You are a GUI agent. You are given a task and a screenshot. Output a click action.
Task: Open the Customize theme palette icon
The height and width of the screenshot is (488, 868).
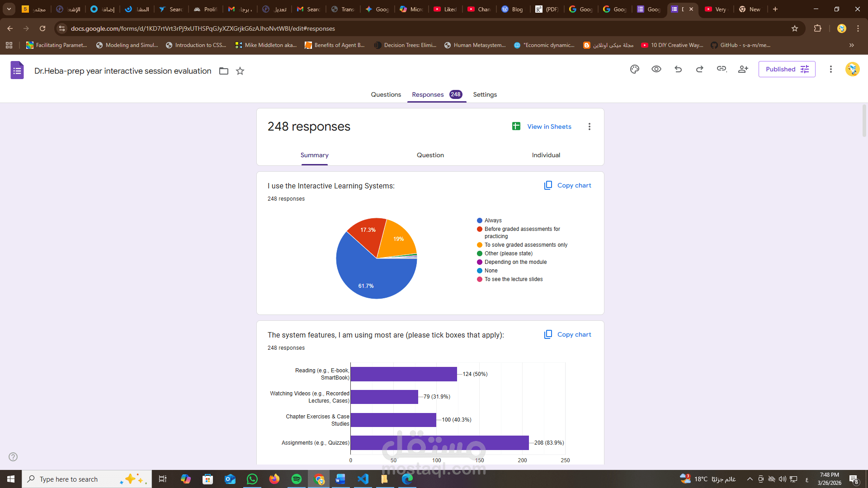pyautogui.click(x=635, y=69)
